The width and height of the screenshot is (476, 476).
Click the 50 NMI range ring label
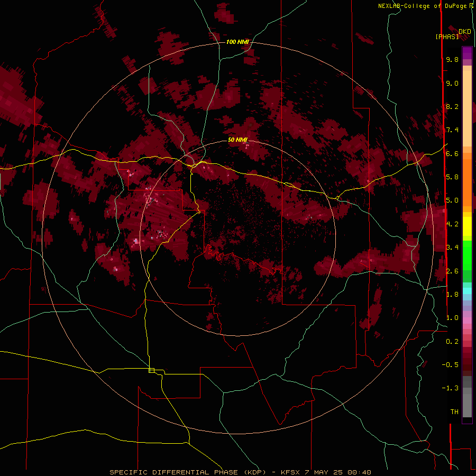pyautogui.click(x=237, y=140)
